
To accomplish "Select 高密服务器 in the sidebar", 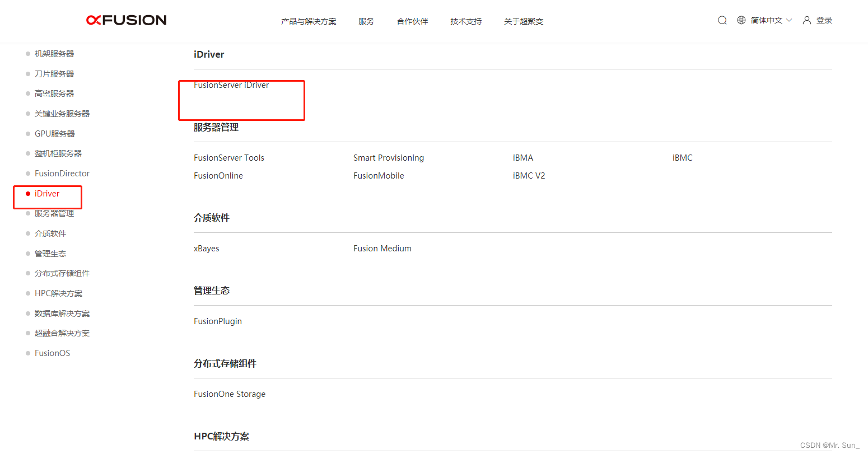I will pos(54,93).
